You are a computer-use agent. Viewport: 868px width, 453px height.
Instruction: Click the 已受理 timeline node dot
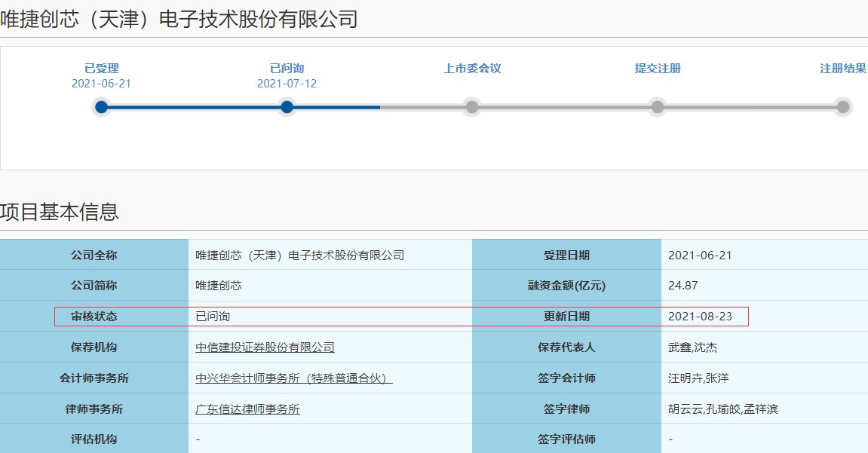pyautogui.click(x=101, y=107)
